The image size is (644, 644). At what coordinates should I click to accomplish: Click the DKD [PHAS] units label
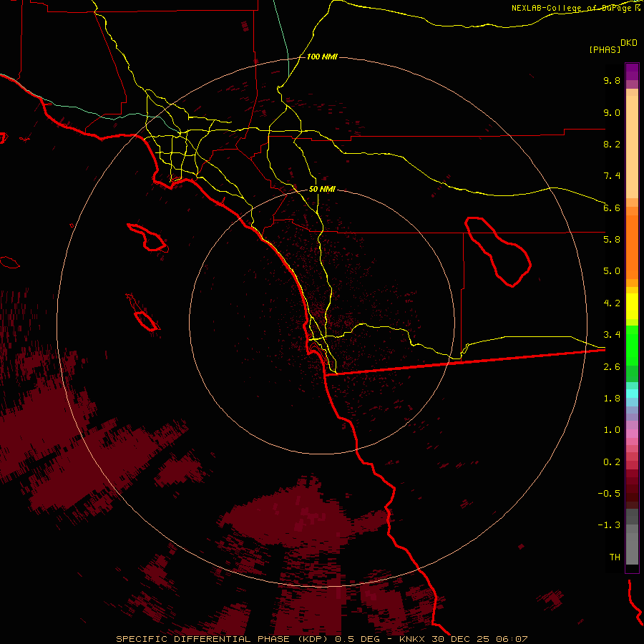pyautogui.click(x=613, y=46)
